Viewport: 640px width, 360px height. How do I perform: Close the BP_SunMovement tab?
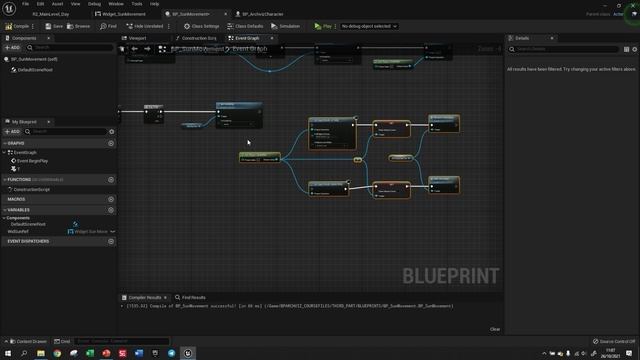point(225,14)
